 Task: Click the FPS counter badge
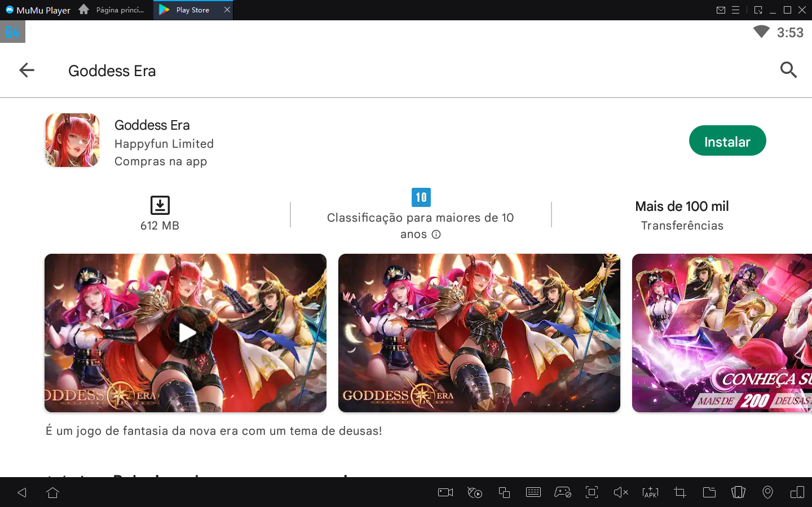[12, 32]
